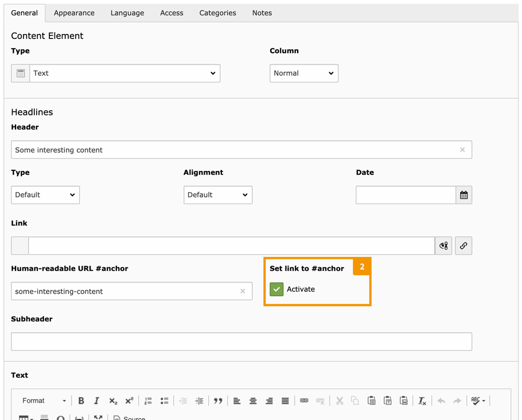
Task: Clear the Header field with the x icon
Action: pos(462,150)
